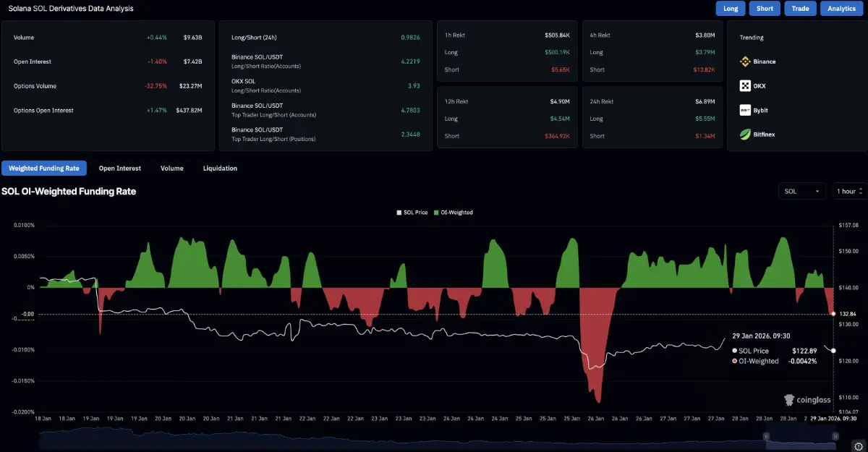Select the Weighted Funding Rate tab
Screen dimensions: 868x452
(44, 169)
